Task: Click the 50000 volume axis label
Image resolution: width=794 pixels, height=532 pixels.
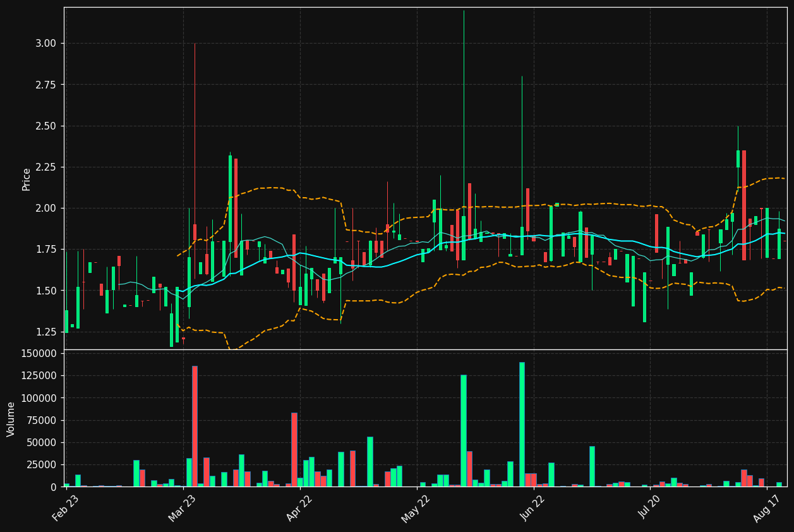Action: point(42,442)
